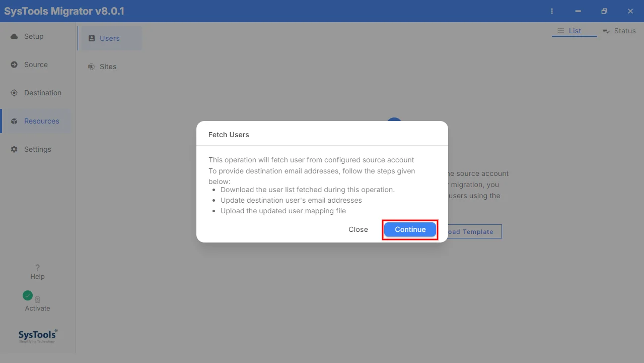The width and height of the screenshot is (644, 363).
Task: Close the SysTools Migrator window
Action: 630,11
